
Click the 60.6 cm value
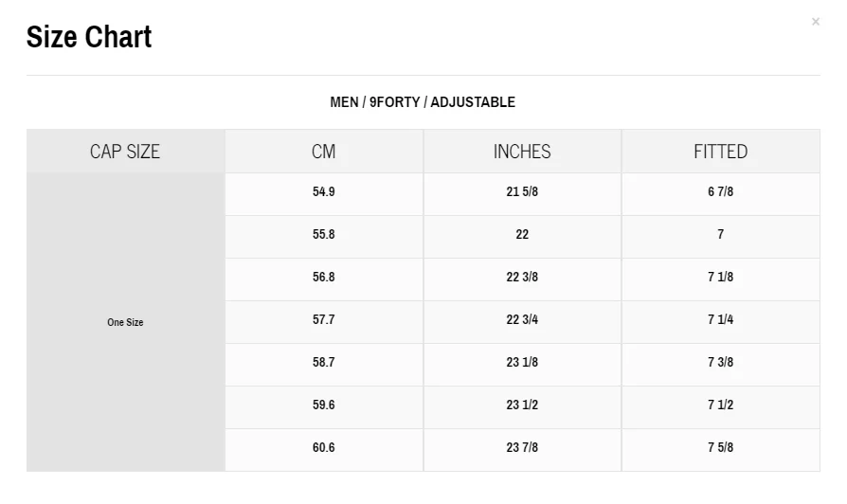(324, 447)
